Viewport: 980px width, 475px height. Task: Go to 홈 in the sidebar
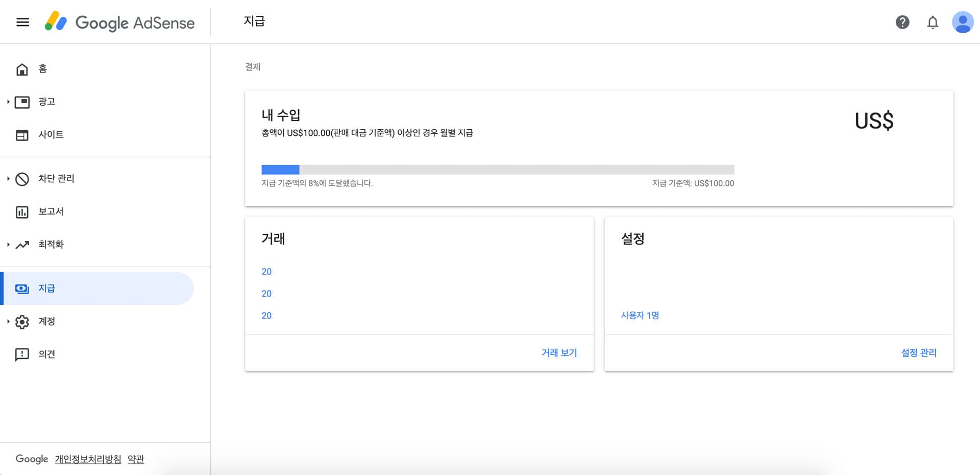[x=43, y=69]
